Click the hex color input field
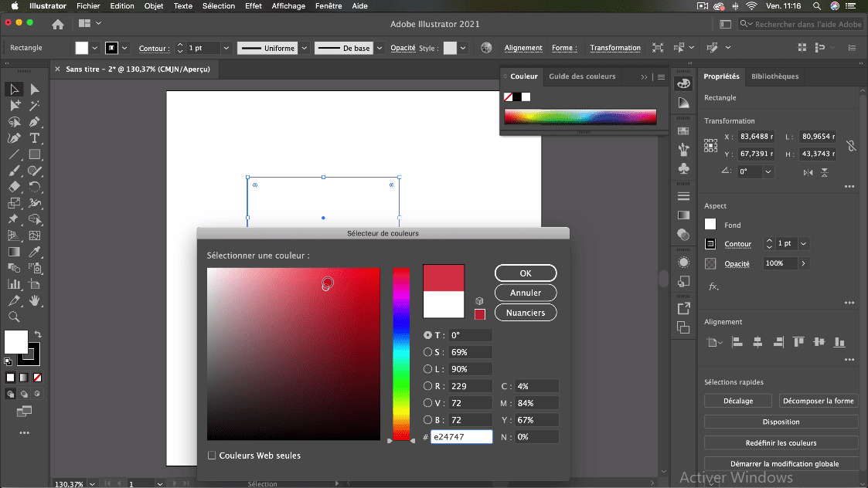The image size is (868, 488). 461,437
